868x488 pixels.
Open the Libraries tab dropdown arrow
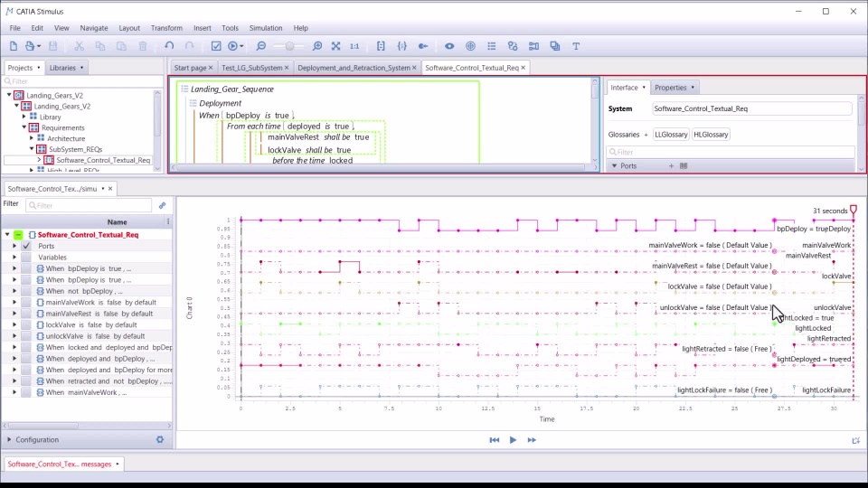coord(81,68)
